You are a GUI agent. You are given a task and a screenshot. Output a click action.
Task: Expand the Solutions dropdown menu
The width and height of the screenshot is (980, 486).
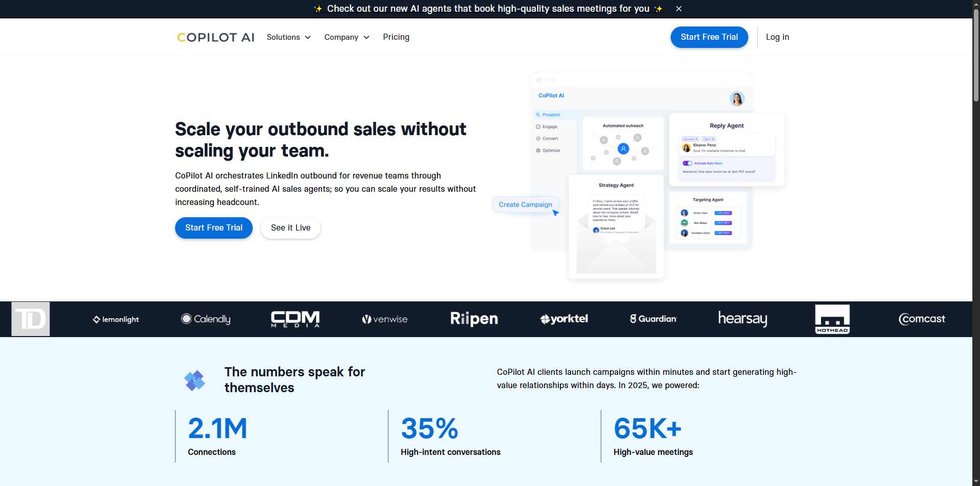(x=288, y=37)
